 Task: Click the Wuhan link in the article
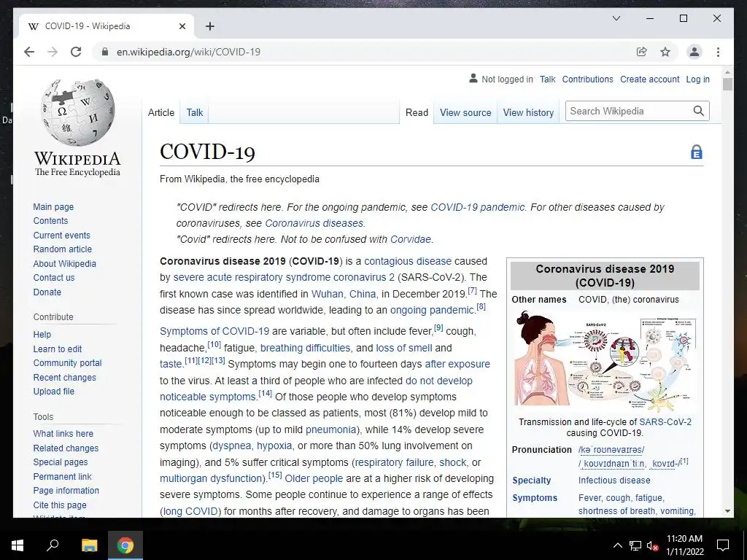point(327,294)
